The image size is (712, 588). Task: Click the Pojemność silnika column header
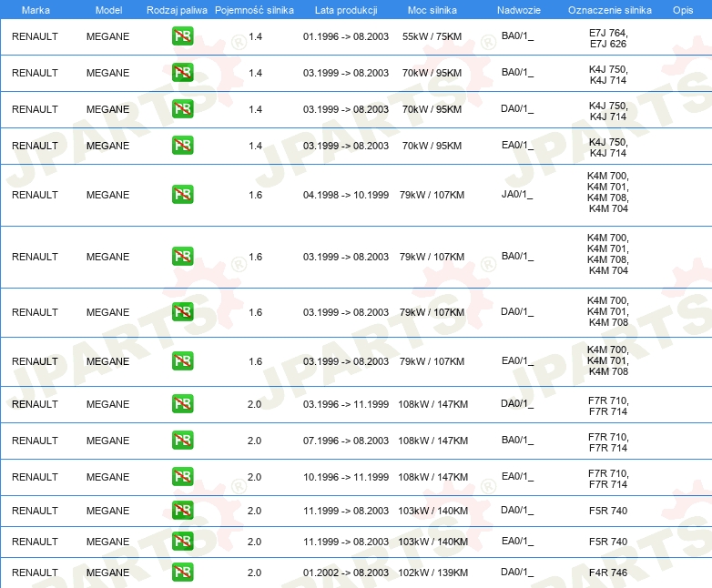tap(254, 10)
